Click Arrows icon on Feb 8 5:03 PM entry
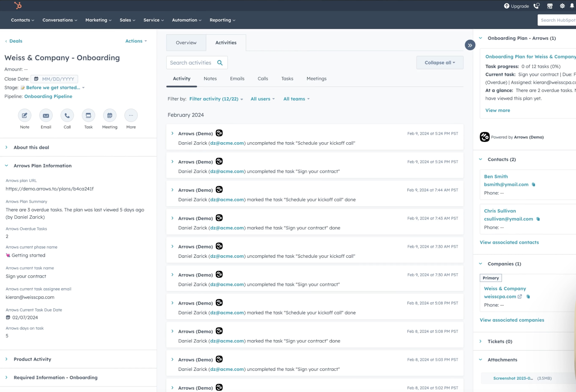 click(x=219, y=359)
